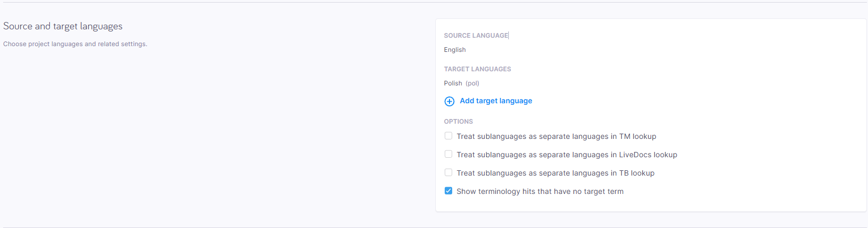Tick the LiveDocs lookup sublanguages checkbox
This screenshot has height=228, width=868.
tap(448, 154)
